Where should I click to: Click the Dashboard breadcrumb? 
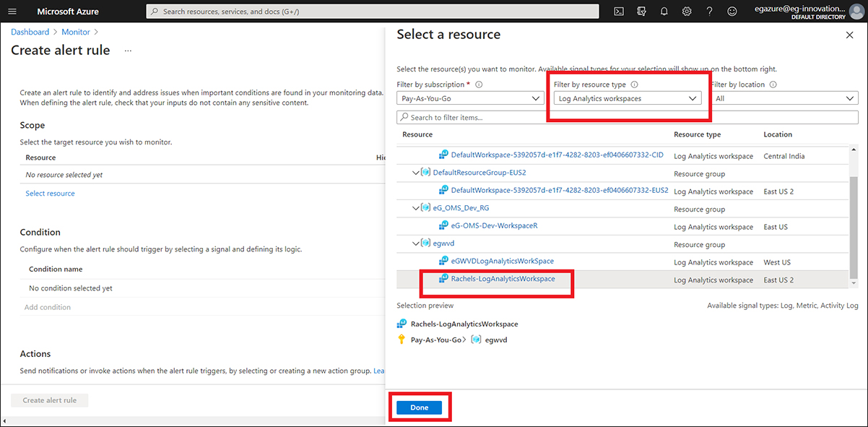[30, 32]
